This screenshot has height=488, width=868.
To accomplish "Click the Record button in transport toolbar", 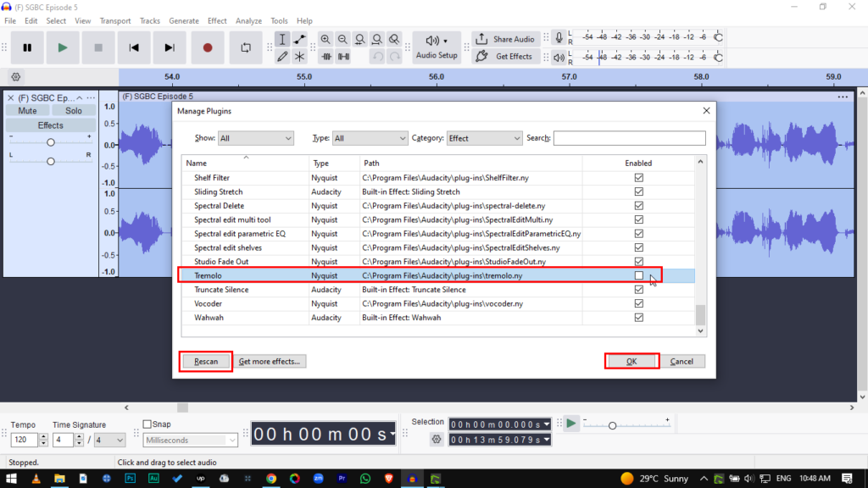I will point(208,48).
